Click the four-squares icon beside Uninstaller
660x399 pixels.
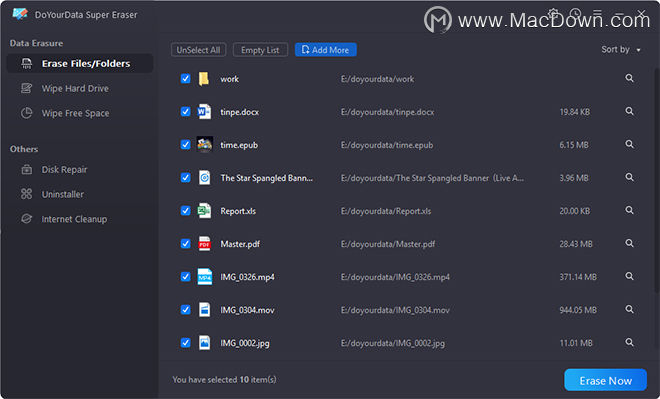click(27, 194)
